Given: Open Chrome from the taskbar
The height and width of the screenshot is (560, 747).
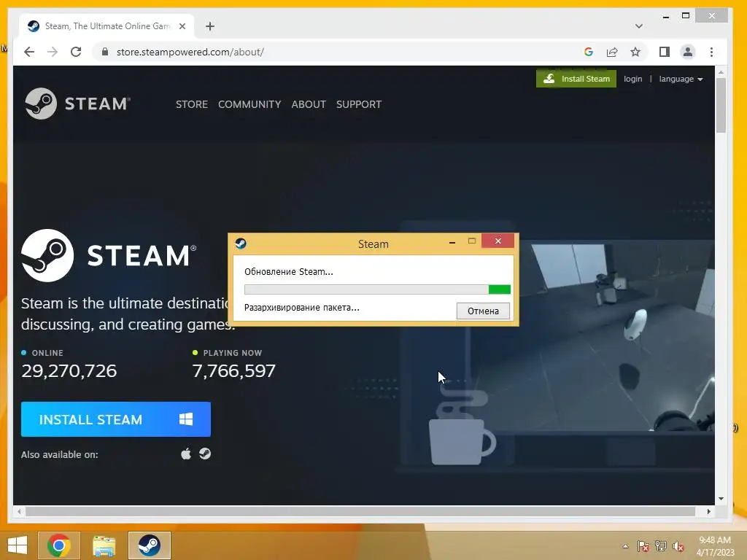Looking at the screenshot, I should point(59,545).
